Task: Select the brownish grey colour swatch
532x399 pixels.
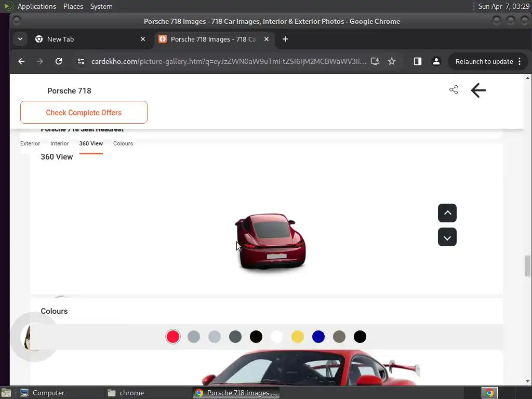Action: coord(339,337)
